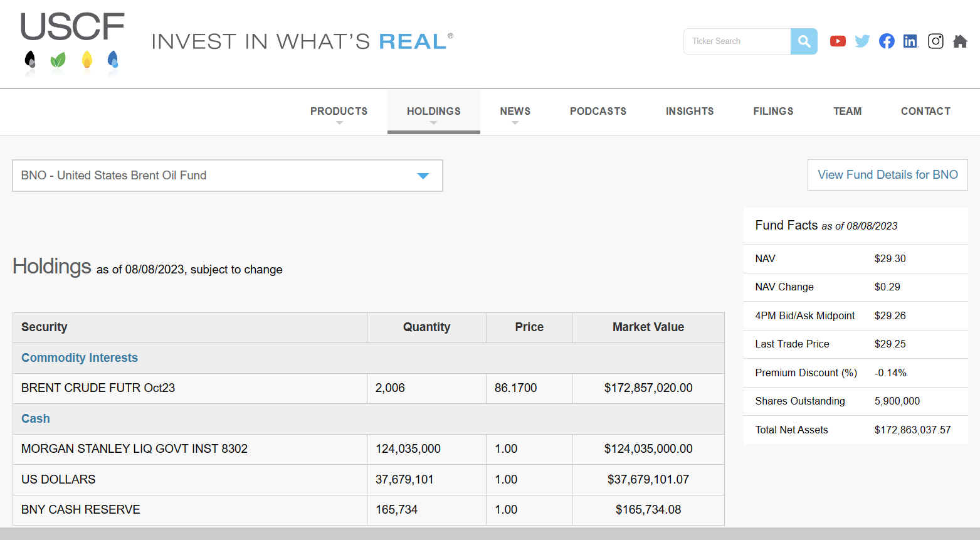
Task: Open the News menu
Action: click(515, 112)
